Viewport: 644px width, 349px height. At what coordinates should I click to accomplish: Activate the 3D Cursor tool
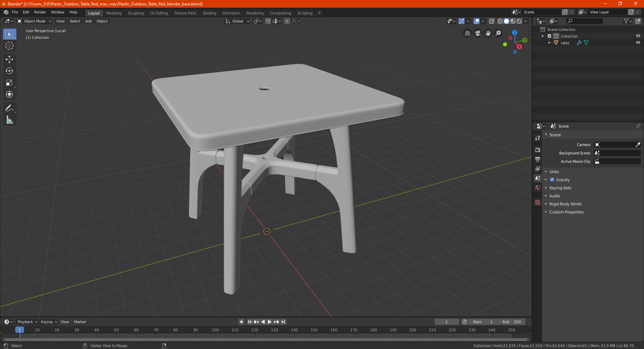tap(9, 46)
